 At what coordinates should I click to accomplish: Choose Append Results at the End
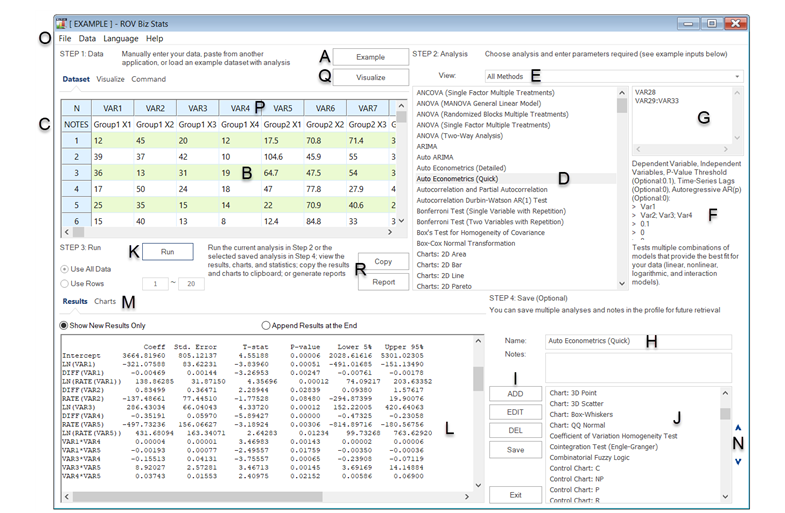[266, 325]
